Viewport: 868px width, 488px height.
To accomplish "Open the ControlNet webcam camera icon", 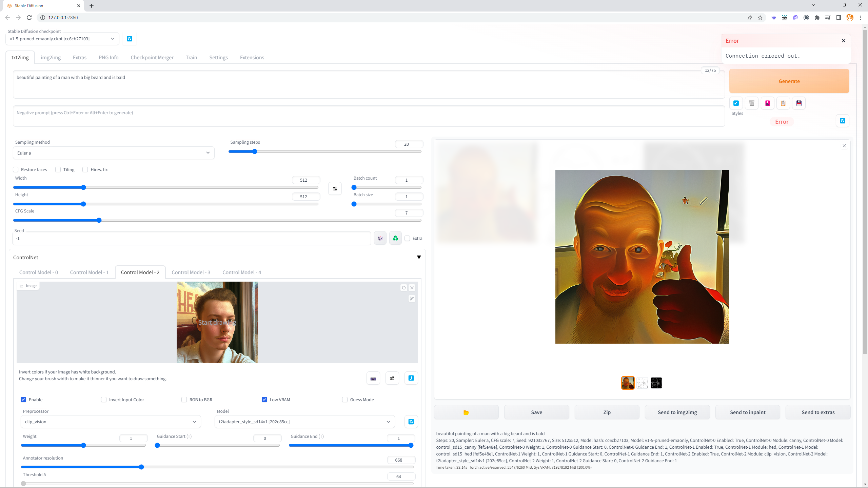I will coord(373,378).
